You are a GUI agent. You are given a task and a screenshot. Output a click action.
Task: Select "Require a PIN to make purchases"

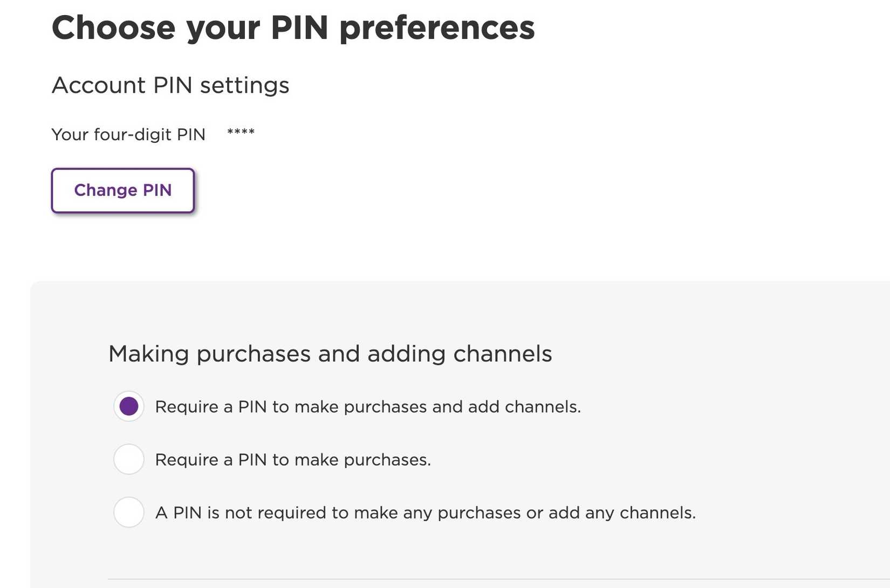(129, 459)
